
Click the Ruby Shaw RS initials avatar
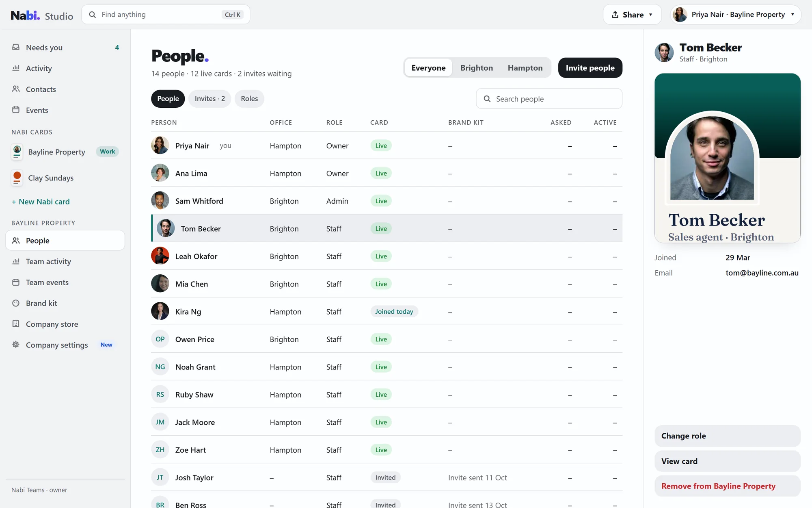[160, 394]
